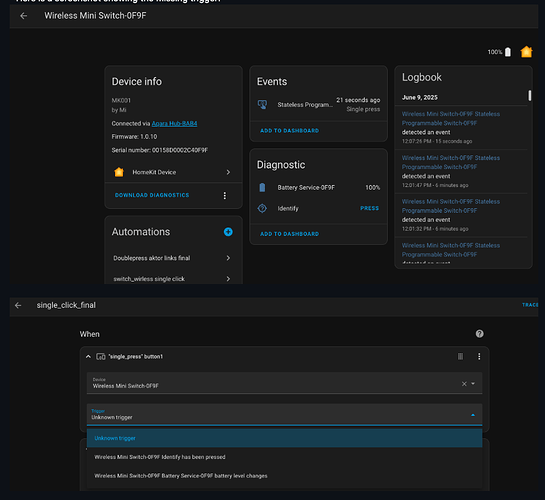Open Traces link in automation header
Viewport: 545px width, 500px height.
(530, 305)
